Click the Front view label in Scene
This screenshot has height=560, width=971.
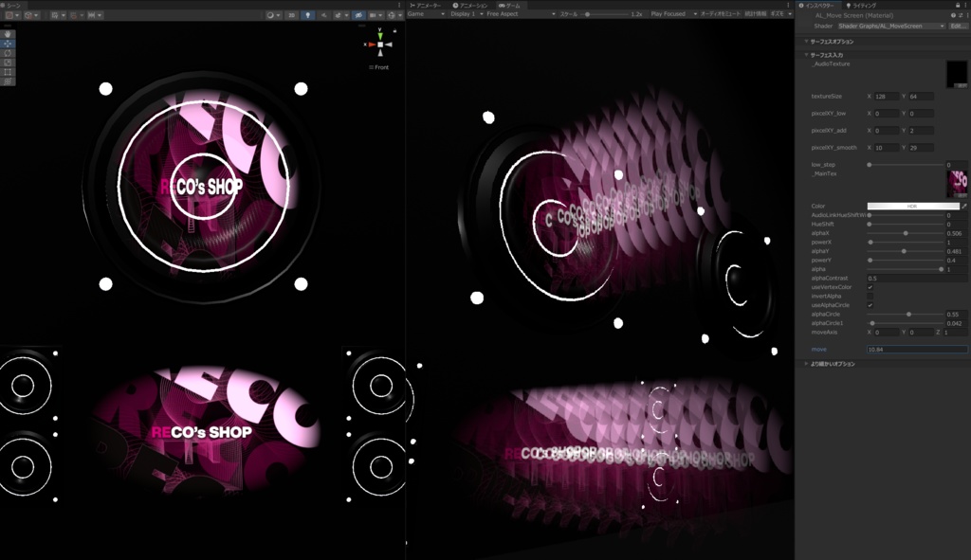[x=379, y=67]
